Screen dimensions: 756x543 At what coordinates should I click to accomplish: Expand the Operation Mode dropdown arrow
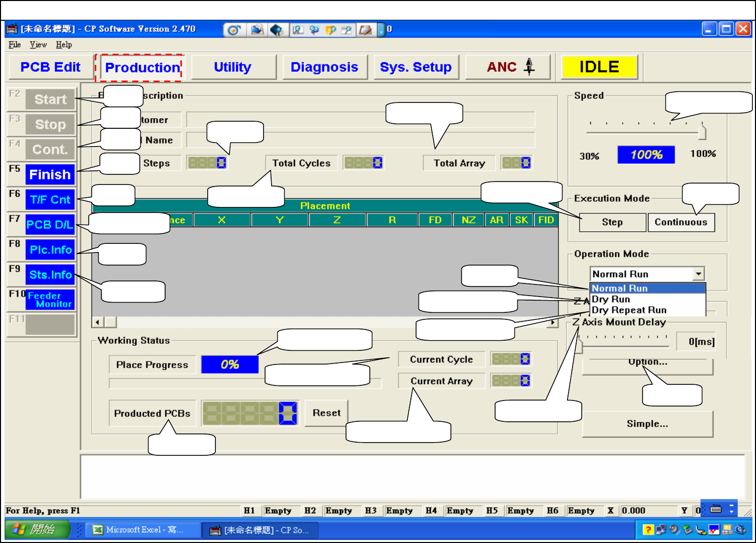[x=699, y=274]
